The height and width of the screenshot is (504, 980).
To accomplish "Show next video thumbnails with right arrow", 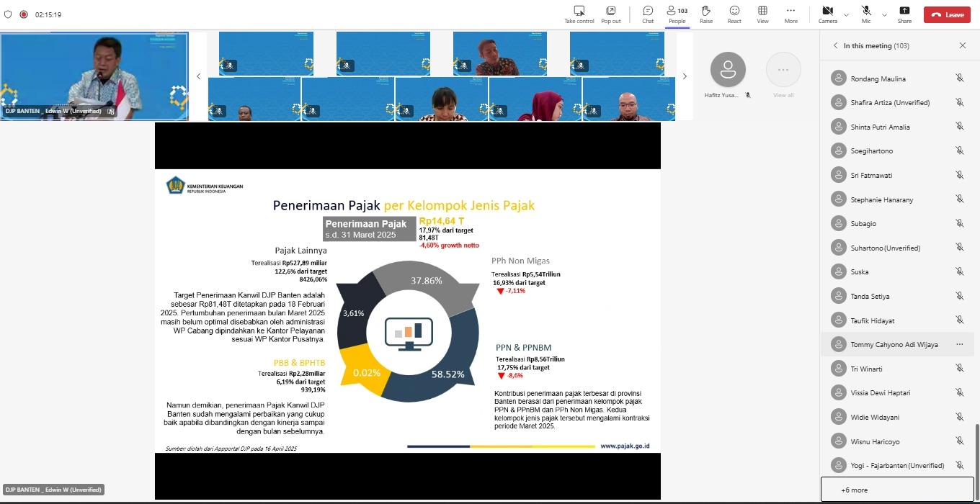I will (x=685, y=76).
